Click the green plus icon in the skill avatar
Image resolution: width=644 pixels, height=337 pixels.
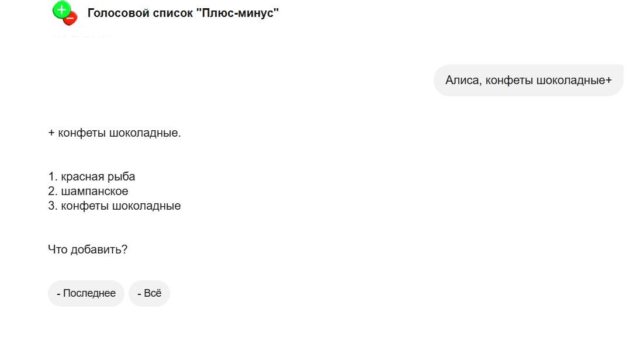(61, 10)
